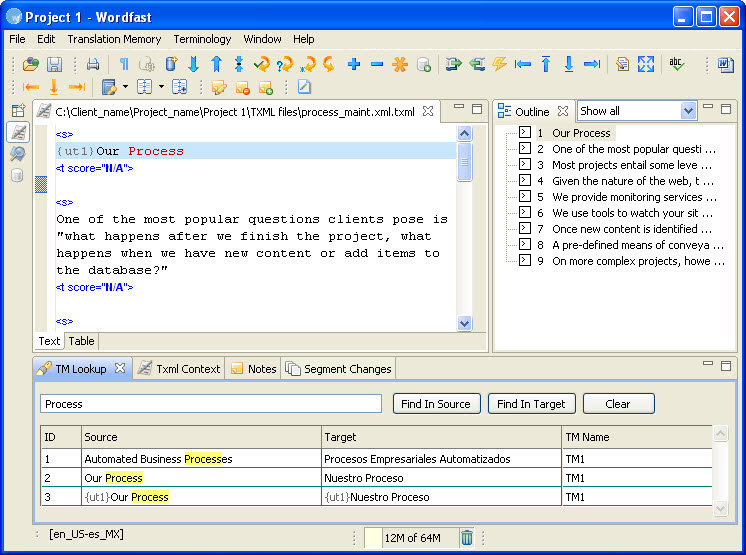Select TM row 'Automated Business Processes'
Image resolution: width=746 pixels, height=555 pixels.
(x=376, y=459)
